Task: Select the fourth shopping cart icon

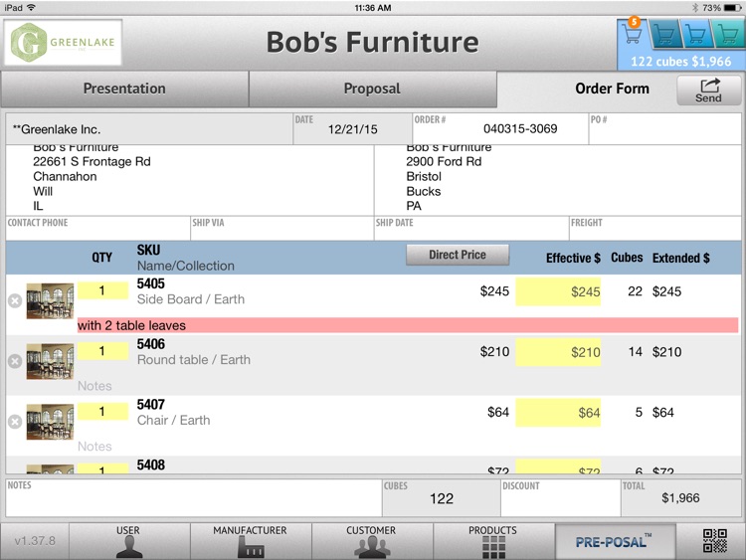Action: click(728, 34)
